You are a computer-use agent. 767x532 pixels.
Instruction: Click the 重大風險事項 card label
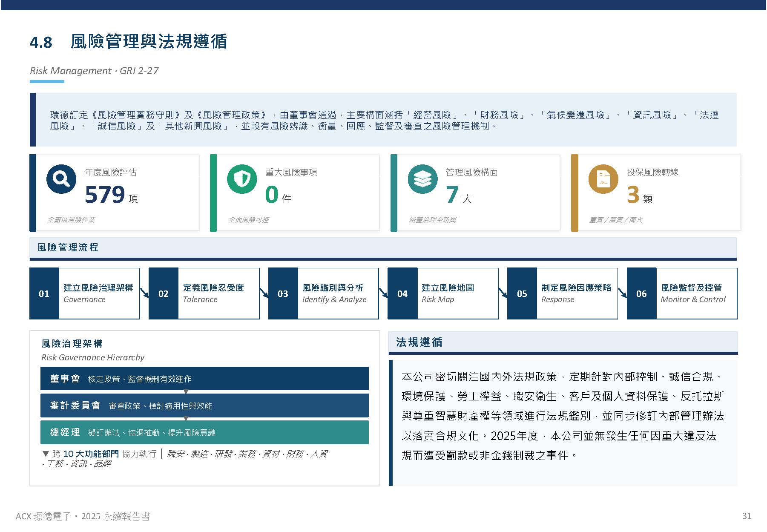(x=291, y=172)
